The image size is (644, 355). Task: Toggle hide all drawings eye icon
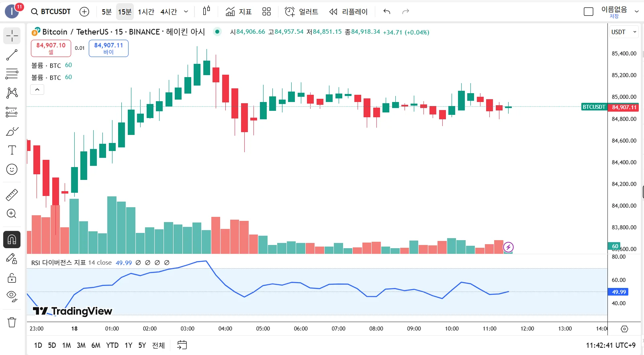[12, 296]
